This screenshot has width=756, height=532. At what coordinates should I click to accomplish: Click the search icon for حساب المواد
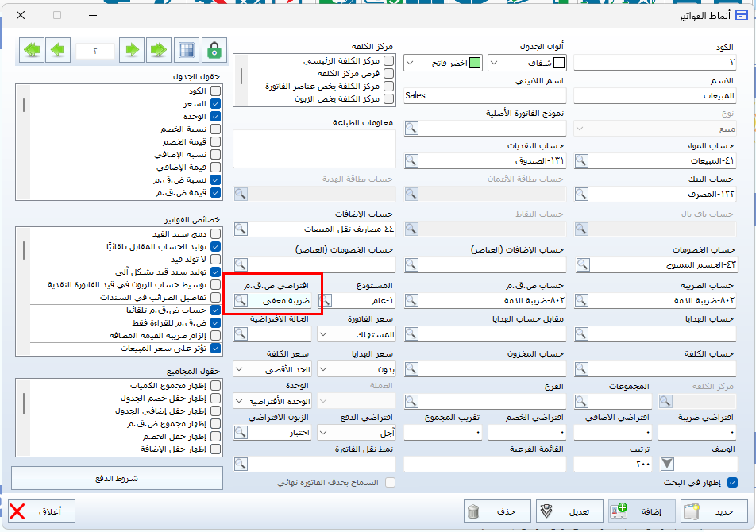[x=582, y=160]
